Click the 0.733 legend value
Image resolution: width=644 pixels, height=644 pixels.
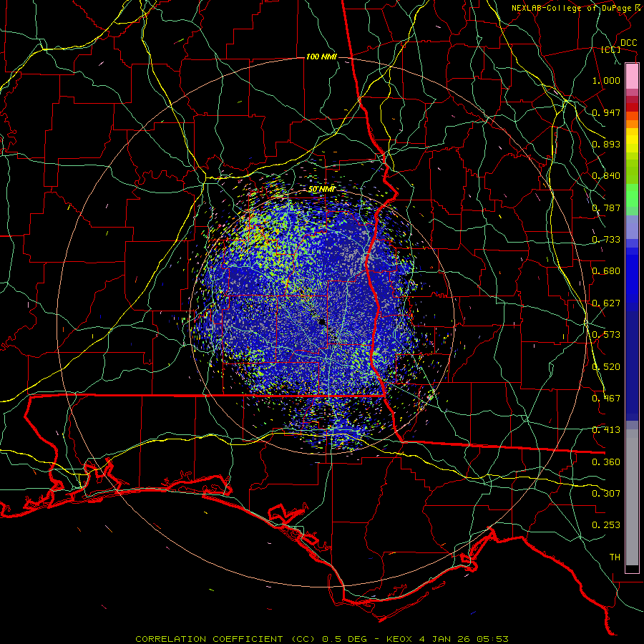pos(606,240)
